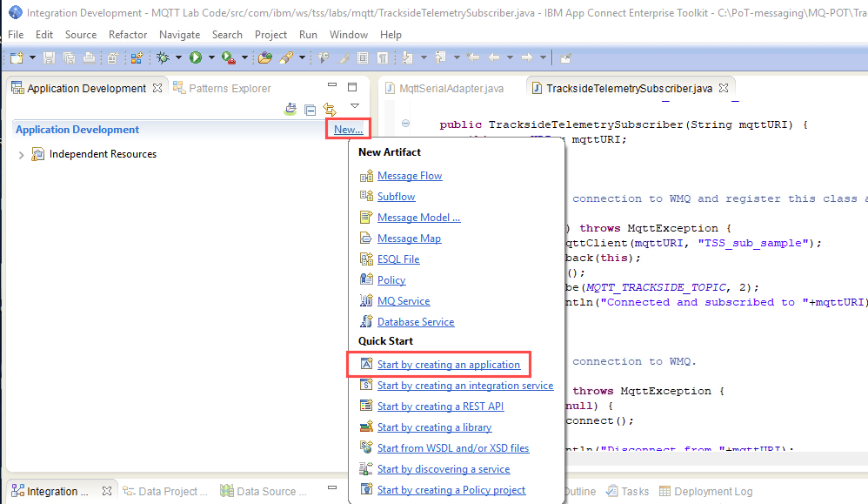Viewport: 868px width, 504px height.
Task: Click the Search flashlight toolbar icon
Action: pyautogui.click(x=286, y=57)
